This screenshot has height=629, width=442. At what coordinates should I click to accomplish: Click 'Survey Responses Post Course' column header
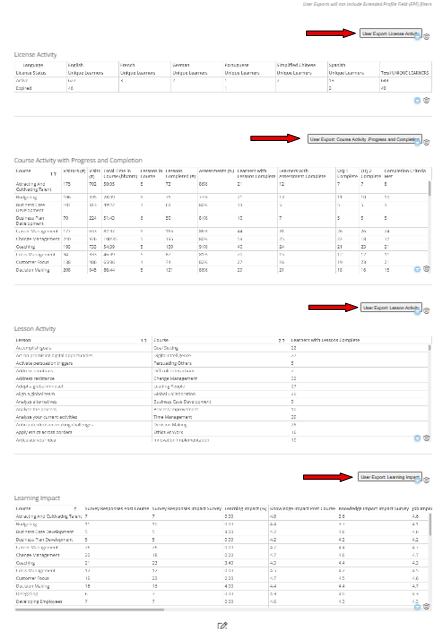pos(117,508)
